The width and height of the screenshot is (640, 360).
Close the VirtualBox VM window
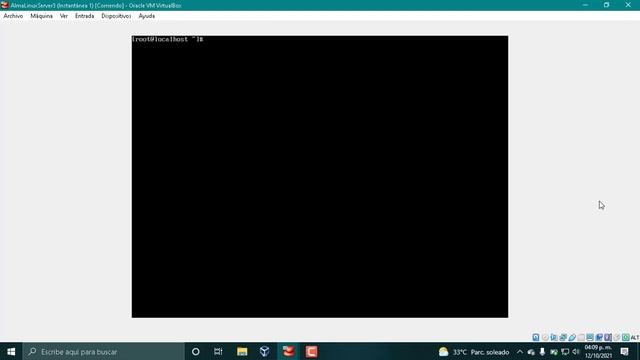pos(628,5)
